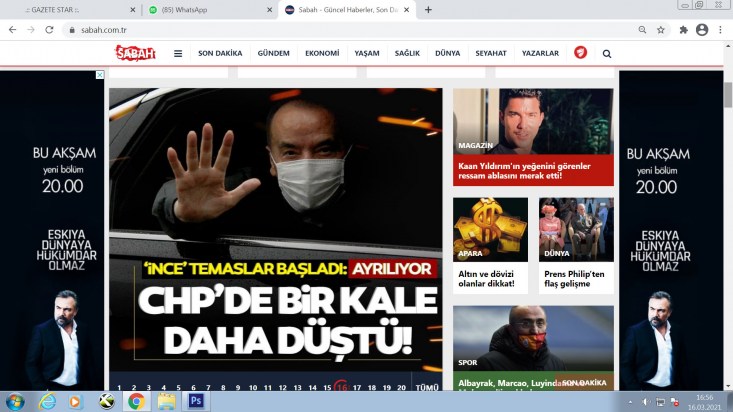
Task: Open the hamburger menu next to Sabah logo
Action: pos(178,54)
